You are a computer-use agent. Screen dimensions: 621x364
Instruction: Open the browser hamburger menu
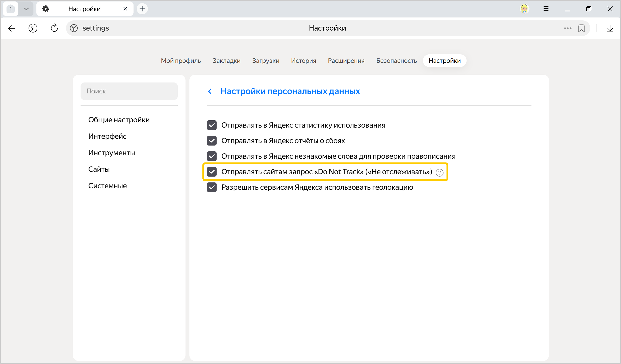point(546,9)
